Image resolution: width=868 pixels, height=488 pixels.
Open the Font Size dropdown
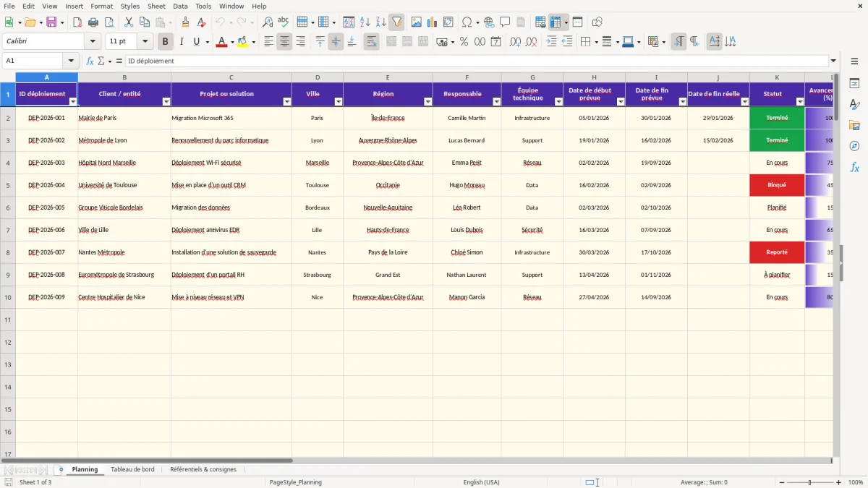point(145,42)
